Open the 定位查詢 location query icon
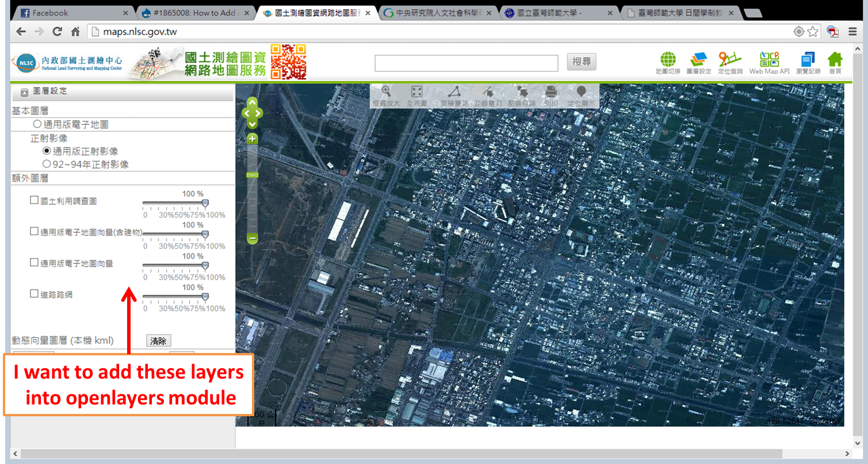Image resolution: width=868 pixels, height=464 pixels. click(x=730, y=63)
